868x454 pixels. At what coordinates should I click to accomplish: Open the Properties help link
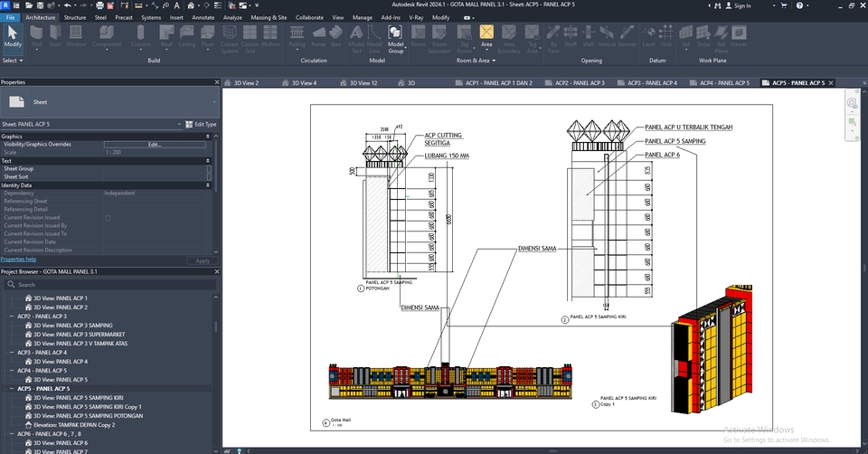click(x=18, y=260)
